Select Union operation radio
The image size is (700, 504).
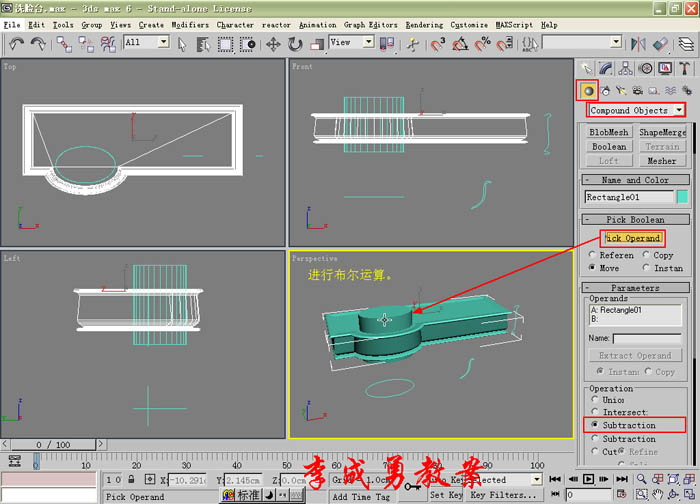[x=595, y=400]
